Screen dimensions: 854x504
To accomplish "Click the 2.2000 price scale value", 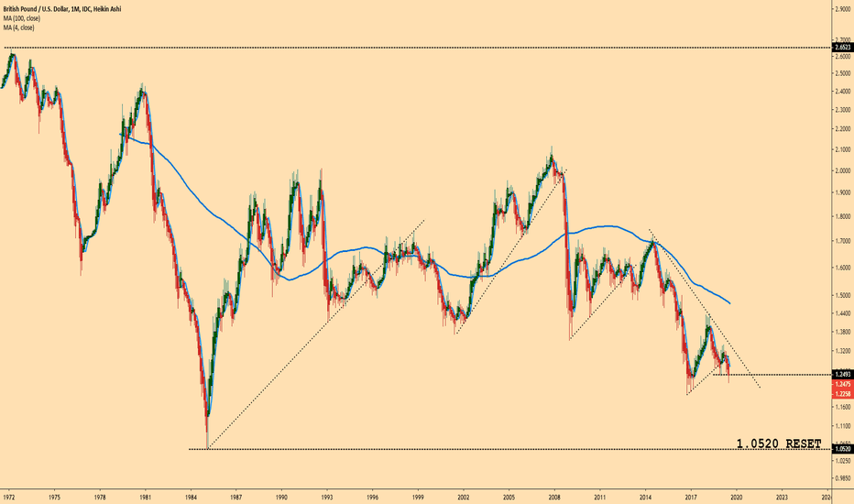I will click(x=843, y=129).
